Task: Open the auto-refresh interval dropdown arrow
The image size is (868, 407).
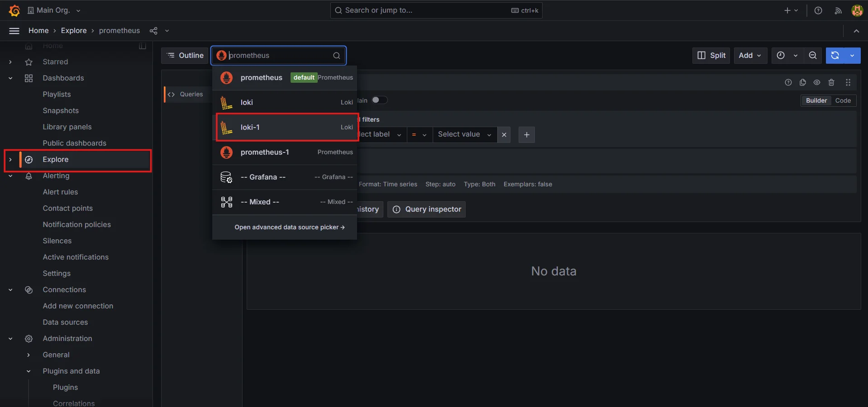Action: 852,55
